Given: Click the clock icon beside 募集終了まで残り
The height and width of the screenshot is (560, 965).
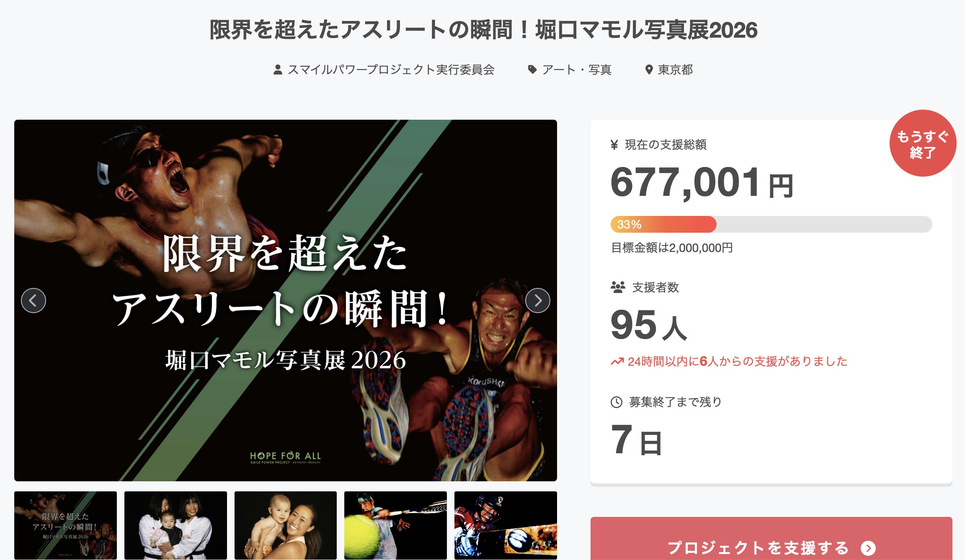Looking at the screenshot, I should tap(617, 402).
